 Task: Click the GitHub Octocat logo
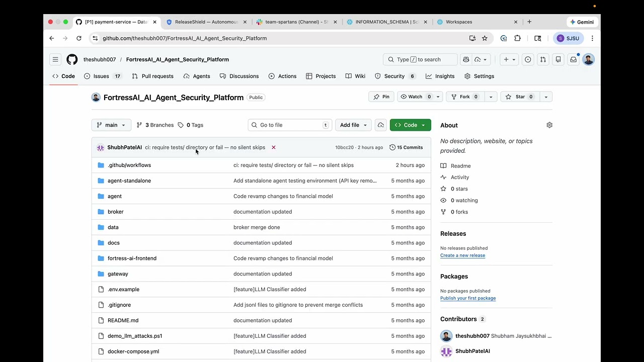[72, 59]
